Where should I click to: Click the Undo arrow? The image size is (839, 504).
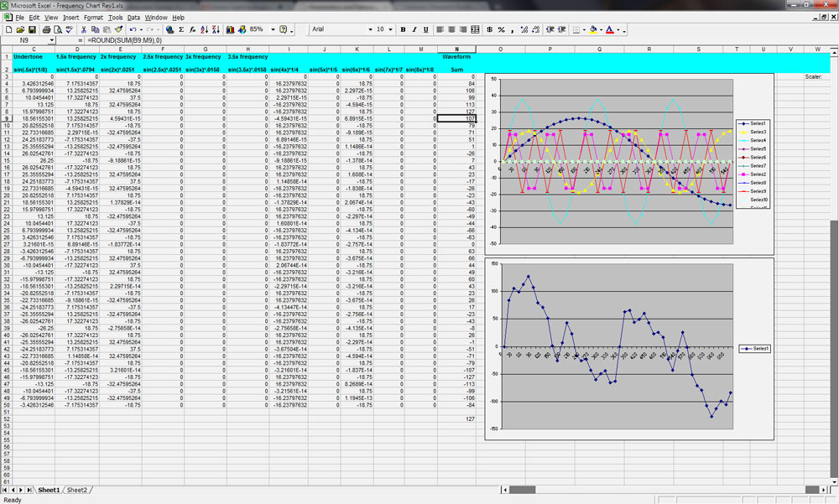click(133, 29)
